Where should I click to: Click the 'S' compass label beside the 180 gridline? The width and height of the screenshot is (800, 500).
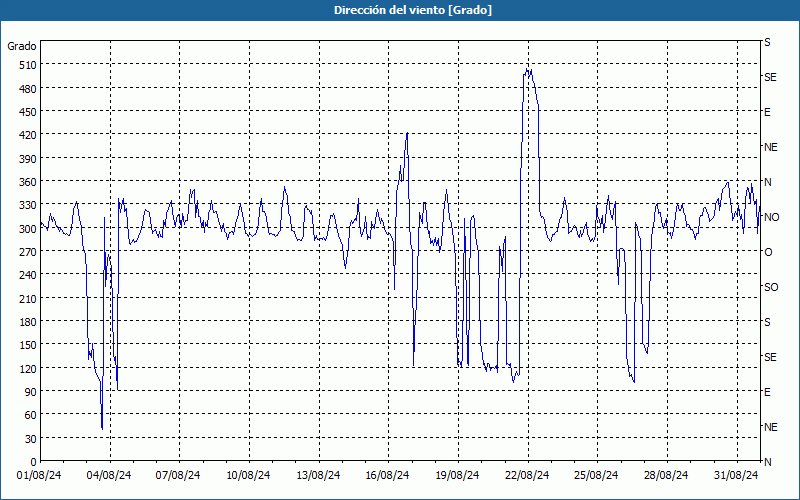coord(767,322)
